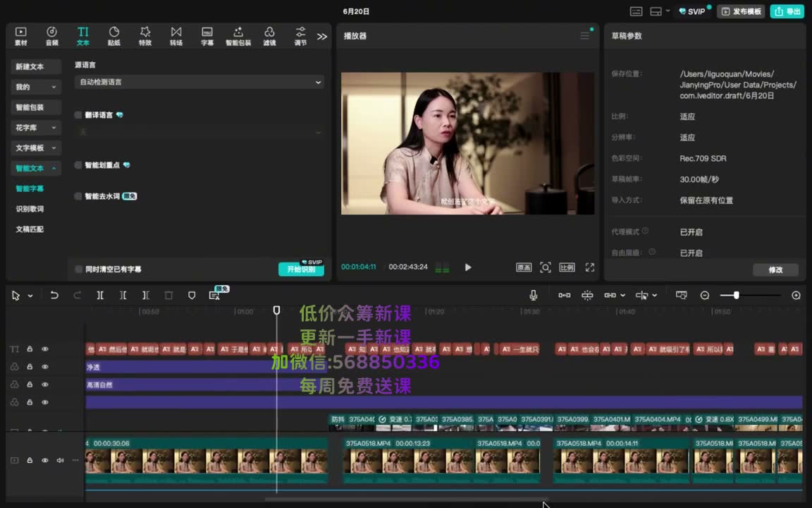Viewport: 812px width, 508px height.
Task: Check 同时清空已有字幕 option
Action: pos(79,269)
